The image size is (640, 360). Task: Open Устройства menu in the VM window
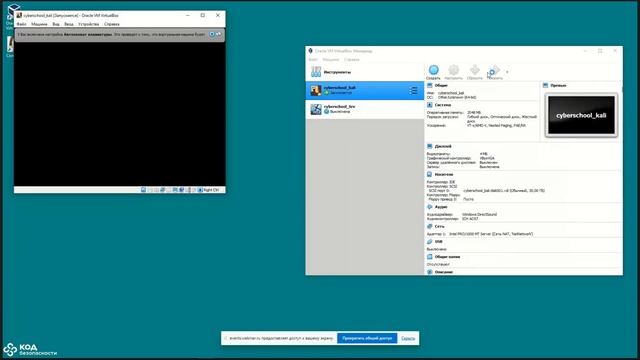pos(89,24)
